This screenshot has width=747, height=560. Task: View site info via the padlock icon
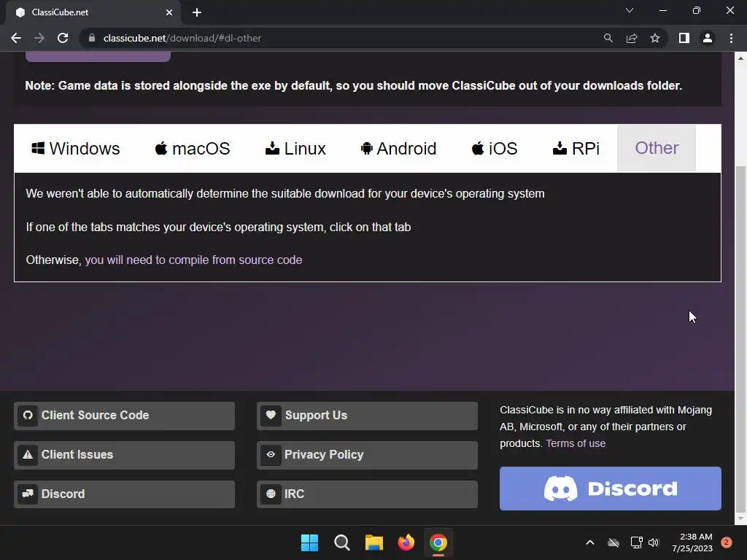pyautogui.click(x=91, y=38)
